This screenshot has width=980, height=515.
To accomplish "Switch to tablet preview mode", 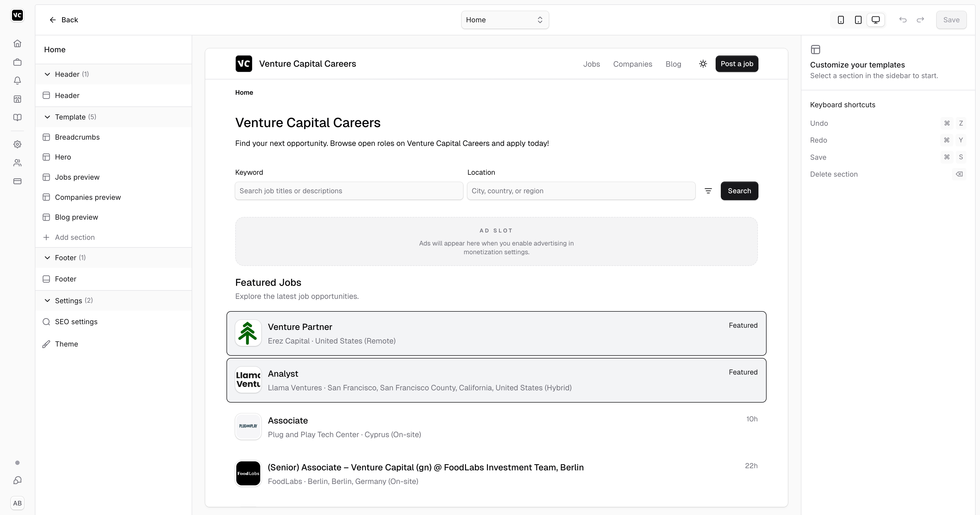I will [858, 20].
